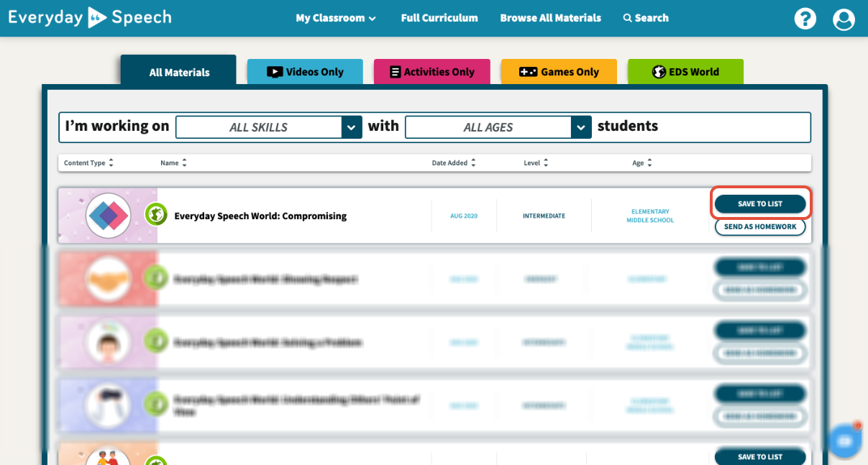Switch to the Games Only tab
Viewport: 868px width, 465px height.
559,72
